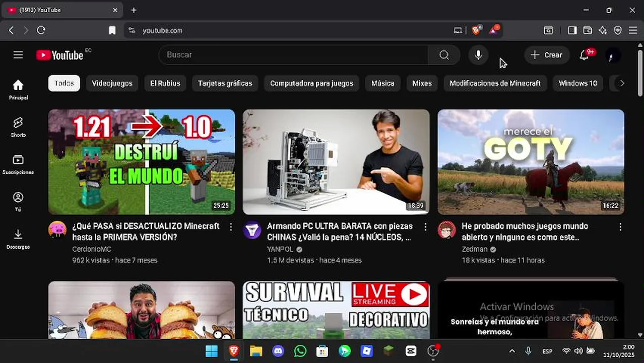The height and width of the screenshot is (363, 644).
Task: Click the Buscar search field
Action: [x=293, y=55]
